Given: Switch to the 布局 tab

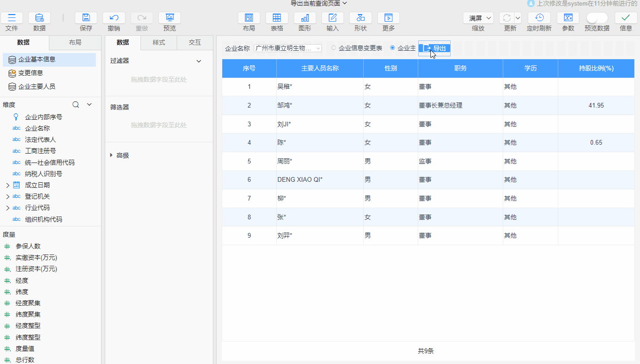Looking at the screenshot, I should (x=75, y=42).
